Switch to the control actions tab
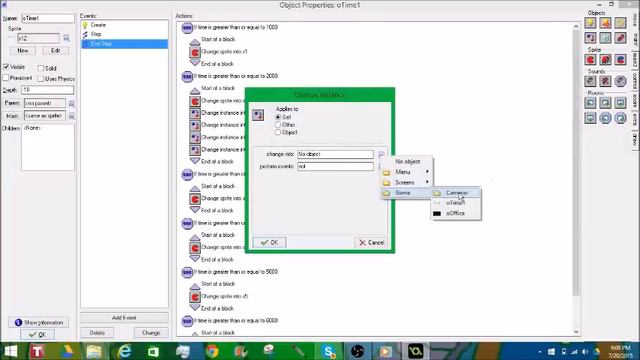The height and width of the screenshot is (360, 640). tap(635, 81)
